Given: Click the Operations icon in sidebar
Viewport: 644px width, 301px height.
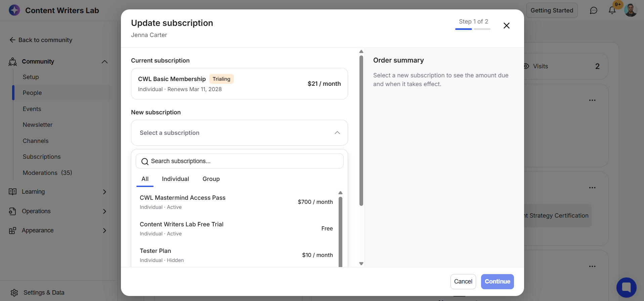Looking at the screenshot, I should pos(13,211).
